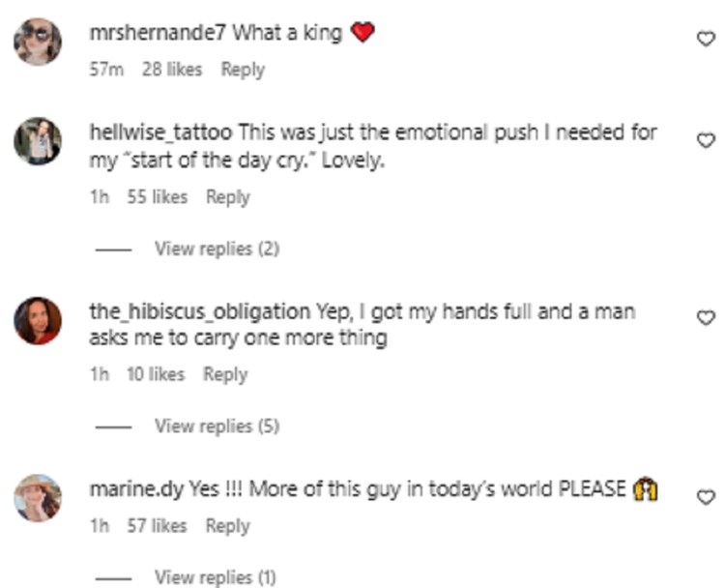
Task: Open hellwise_tattoo's avatar
Action: point(38,140)
